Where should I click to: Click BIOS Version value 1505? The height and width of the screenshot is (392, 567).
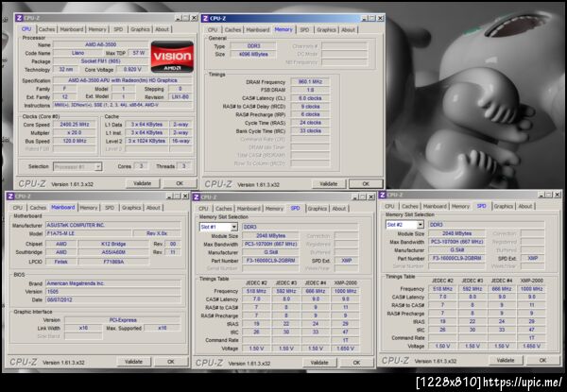tap(113, 292)
